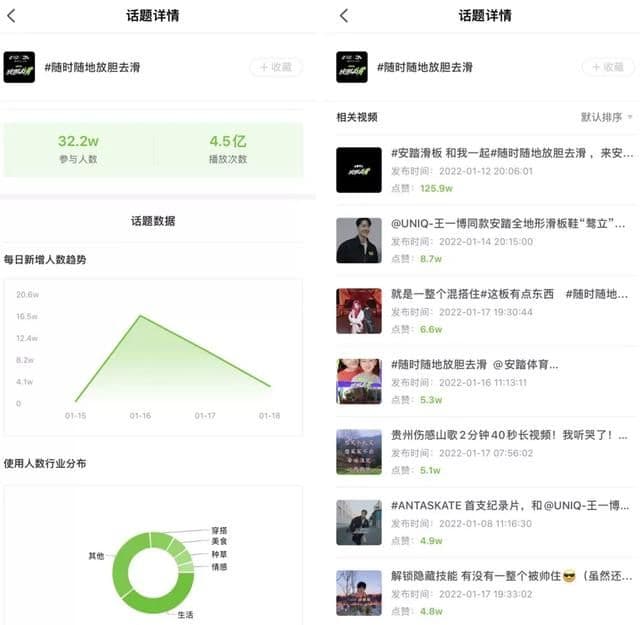
Task: Click 每日新增人数趋势 heading
Action: click(x=45, y=260)
